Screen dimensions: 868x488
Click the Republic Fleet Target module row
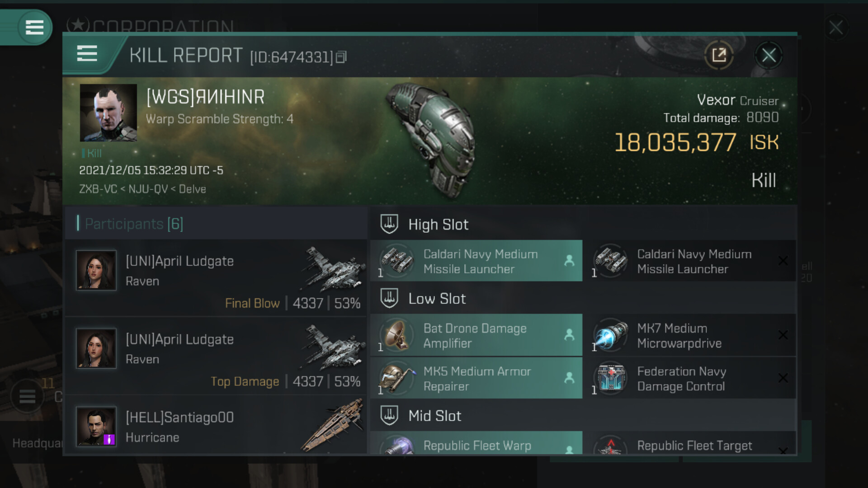click(689, 443)
